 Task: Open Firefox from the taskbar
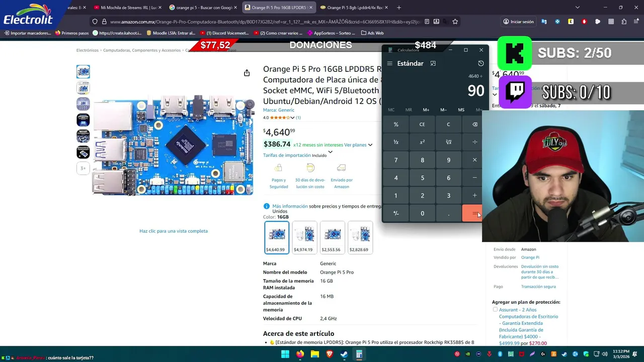(x=300, y=354)
